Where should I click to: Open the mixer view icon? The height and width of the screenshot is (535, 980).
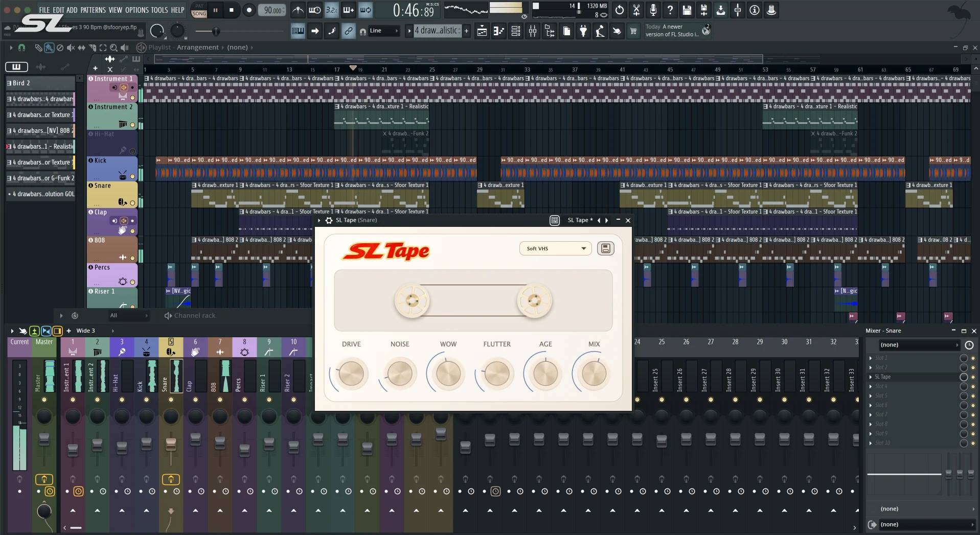pyautogui.click(x=533, y=31)
